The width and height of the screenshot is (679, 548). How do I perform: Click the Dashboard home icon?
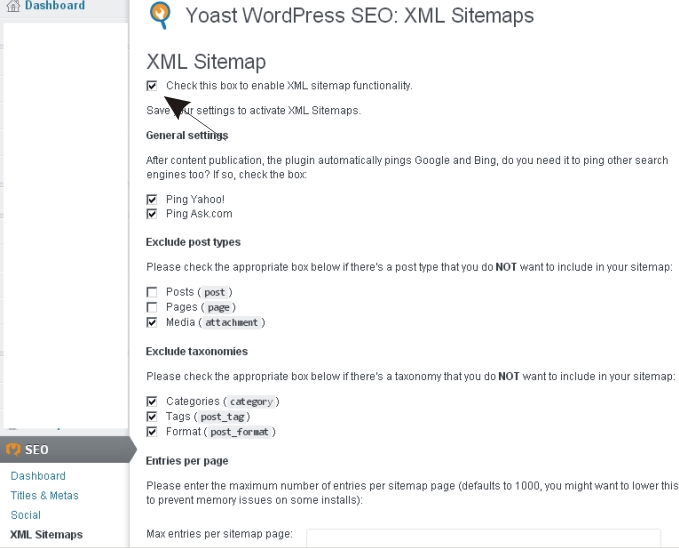point(13,6)
